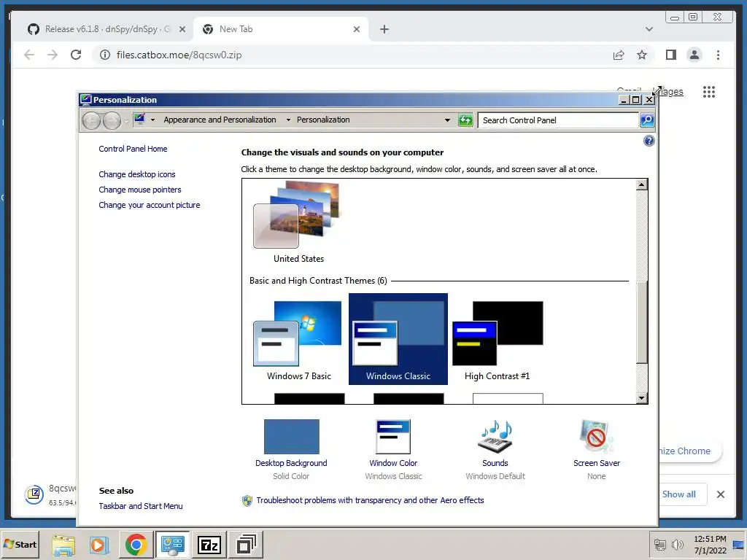Reload the Chrome page

[x=76, y=55]
